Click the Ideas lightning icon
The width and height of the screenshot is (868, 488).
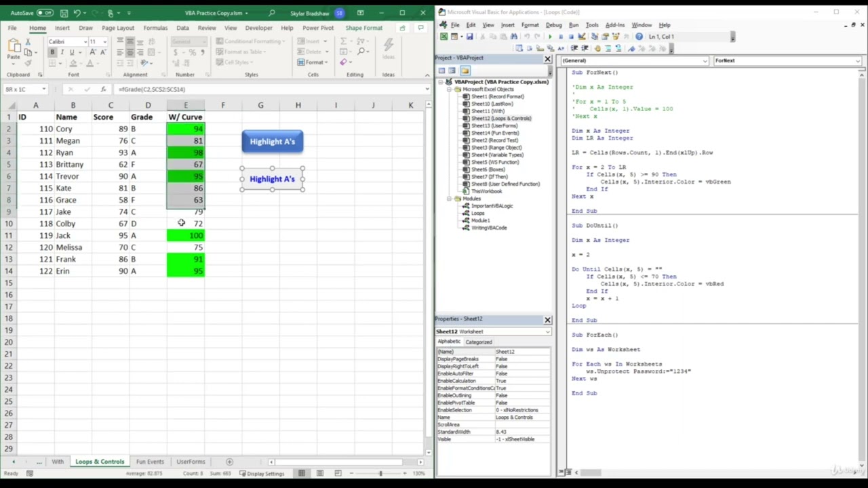(x=389, y=46)
